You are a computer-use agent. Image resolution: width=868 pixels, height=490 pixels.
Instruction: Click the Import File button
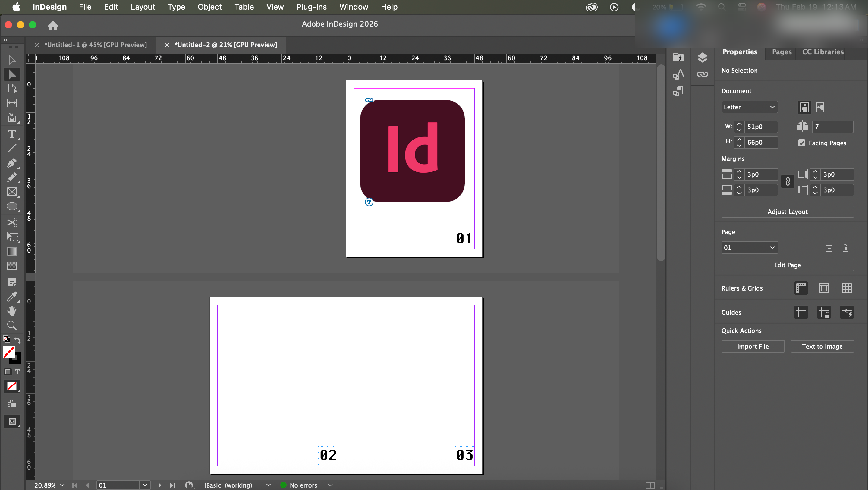click(x=753, y=347)
